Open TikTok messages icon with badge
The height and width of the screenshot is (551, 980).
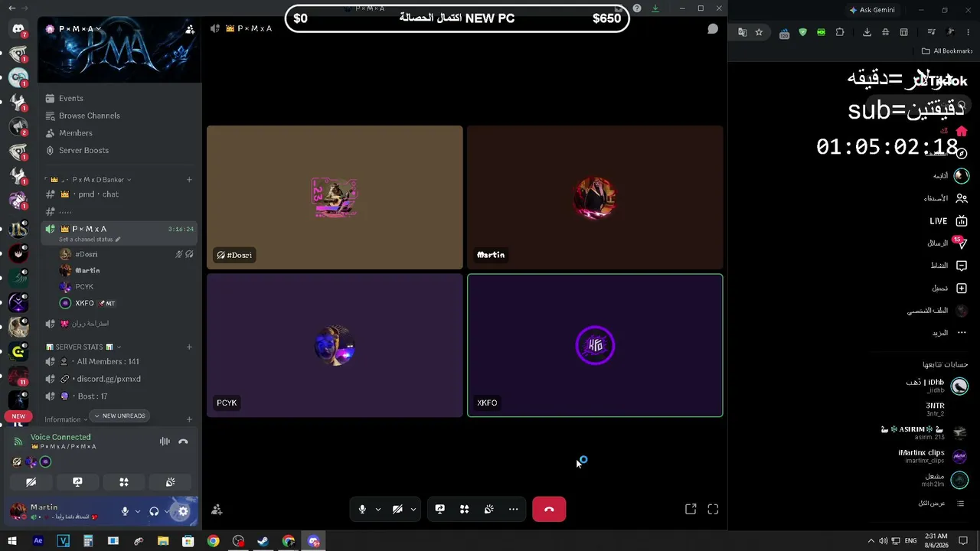pyautogui.click(x=961, y=243)
